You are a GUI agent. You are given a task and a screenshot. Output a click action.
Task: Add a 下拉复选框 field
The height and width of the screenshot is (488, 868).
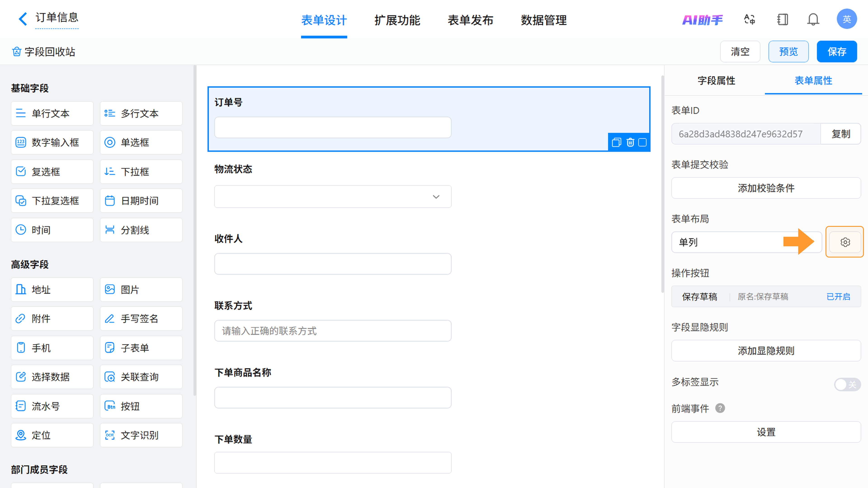click(x=52, y=201)
